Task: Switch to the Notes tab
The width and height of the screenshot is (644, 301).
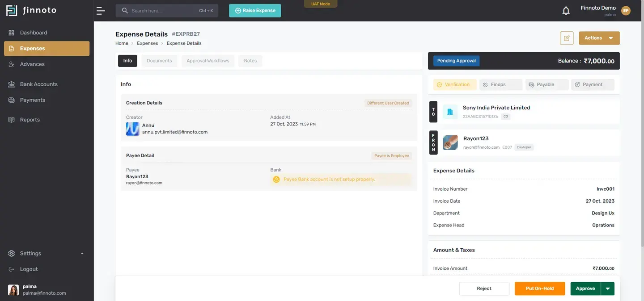Action: point(250,61)
